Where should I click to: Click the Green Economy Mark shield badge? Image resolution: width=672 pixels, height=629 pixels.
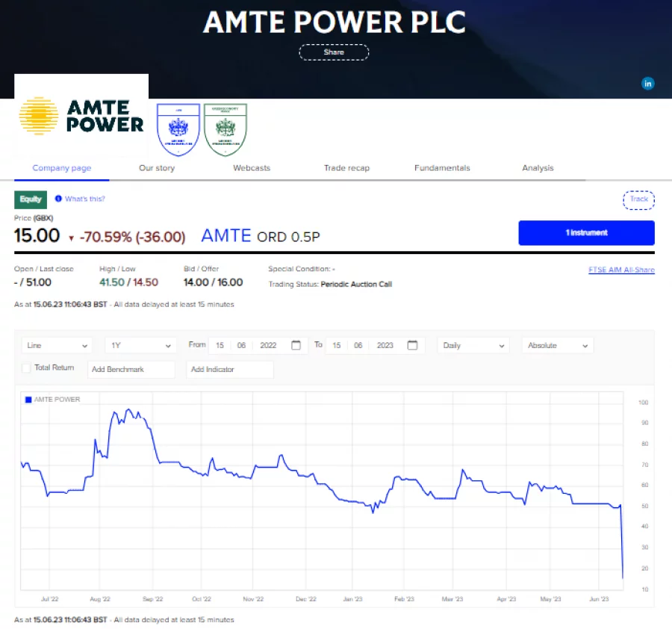pyautogui.click(x=225, y=129)
